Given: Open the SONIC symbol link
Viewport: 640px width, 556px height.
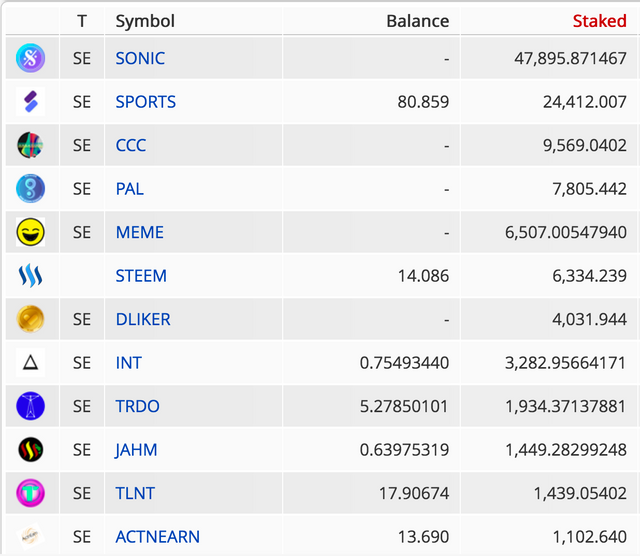Looking at the screenshot, I should 140,58.
